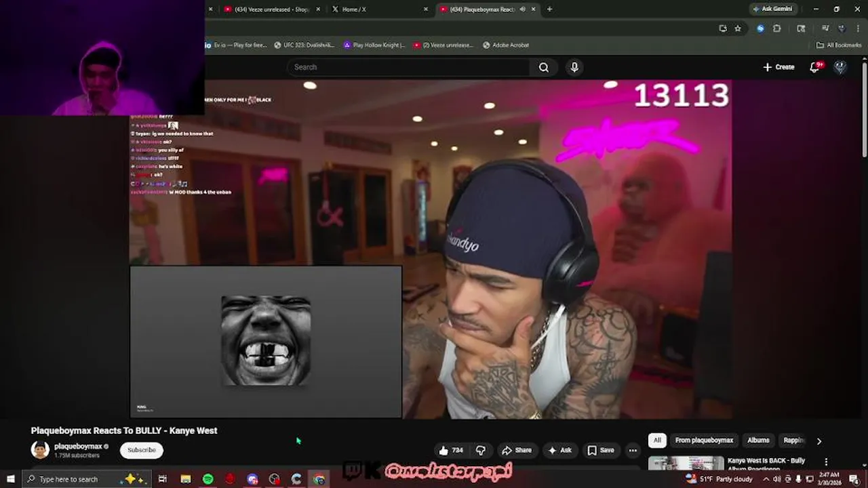Save the video to a playlist
The width and height of the screenshot is (868, 488).
pos(601,450)
